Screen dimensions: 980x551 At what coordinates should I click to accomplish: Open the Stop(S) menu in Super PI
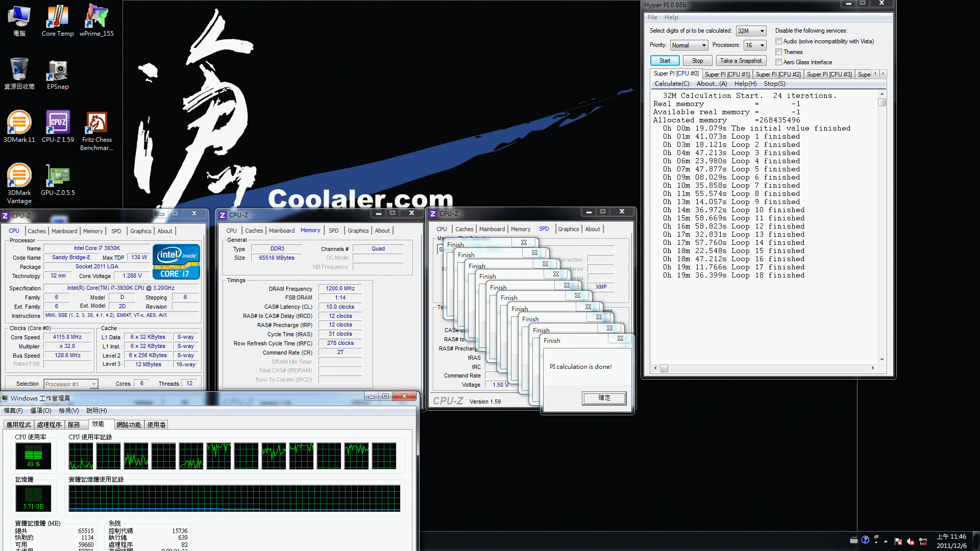click(x=774, y=84)
